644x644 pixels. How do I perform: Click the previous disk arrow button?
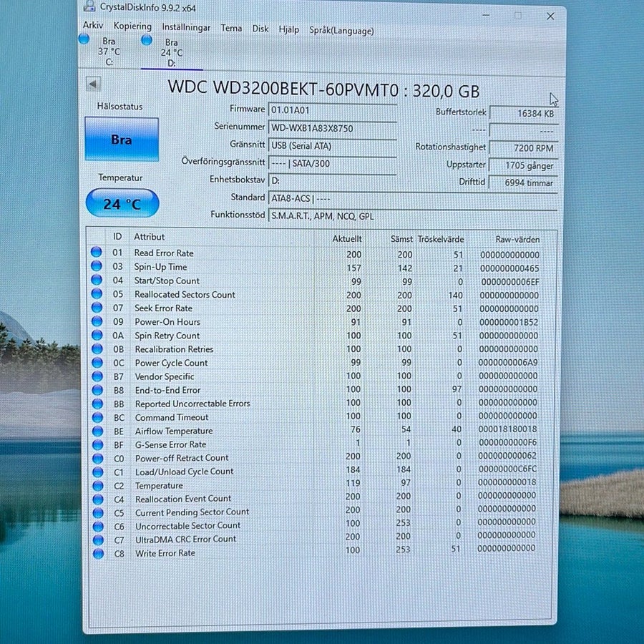(93, 84)
